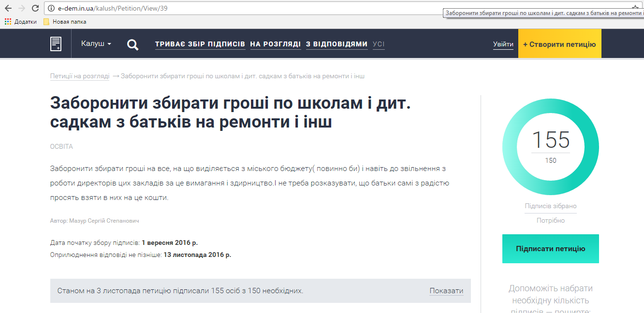This screenshot has height=313, width=644.
Task: Select the З ВІДПОВІДЯМИ tab
Action: [x=337, y=44]
